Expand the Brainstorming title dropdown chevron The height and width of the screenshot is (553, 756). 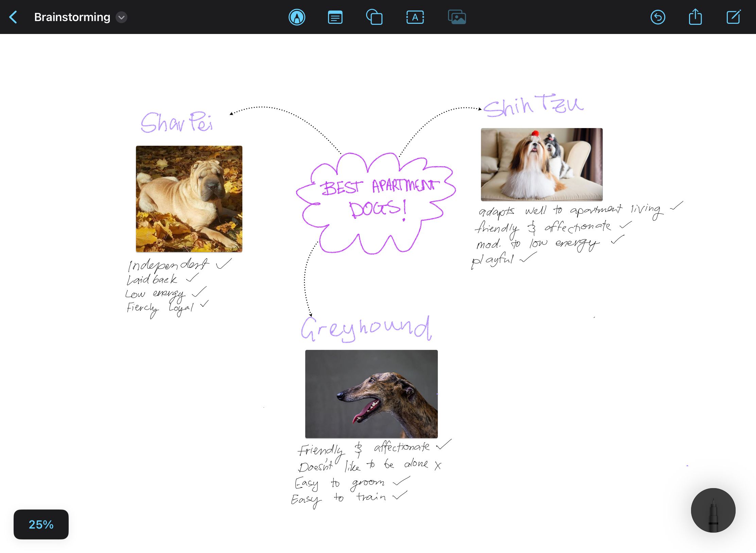pos(121,17)
